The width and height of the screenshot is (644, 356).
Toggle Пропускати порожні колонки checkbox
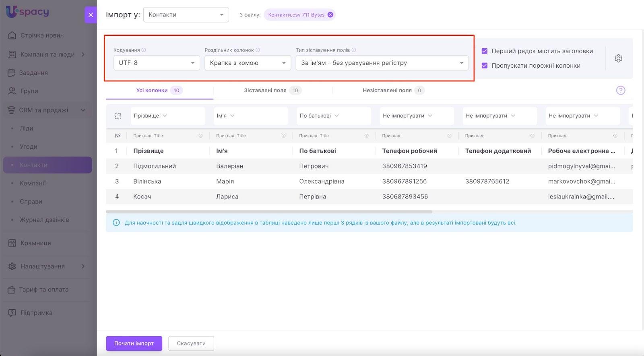pos(485,66)
